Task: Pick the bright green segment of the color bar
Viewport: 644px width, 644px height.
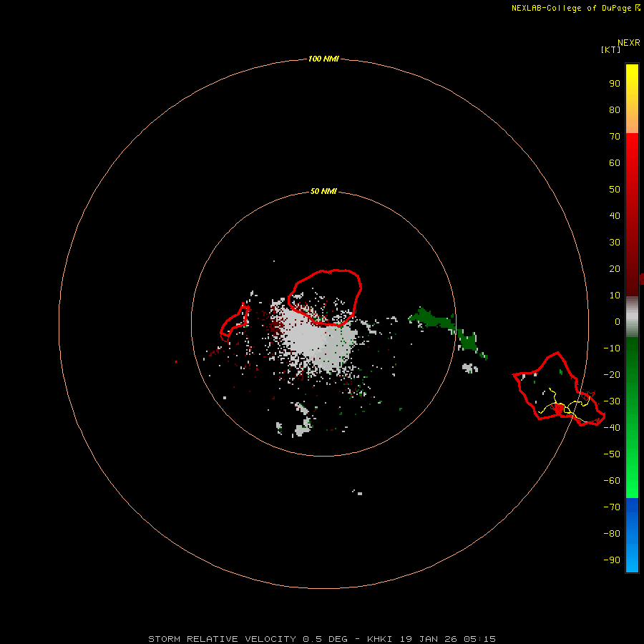Action: tap(632, 477)
